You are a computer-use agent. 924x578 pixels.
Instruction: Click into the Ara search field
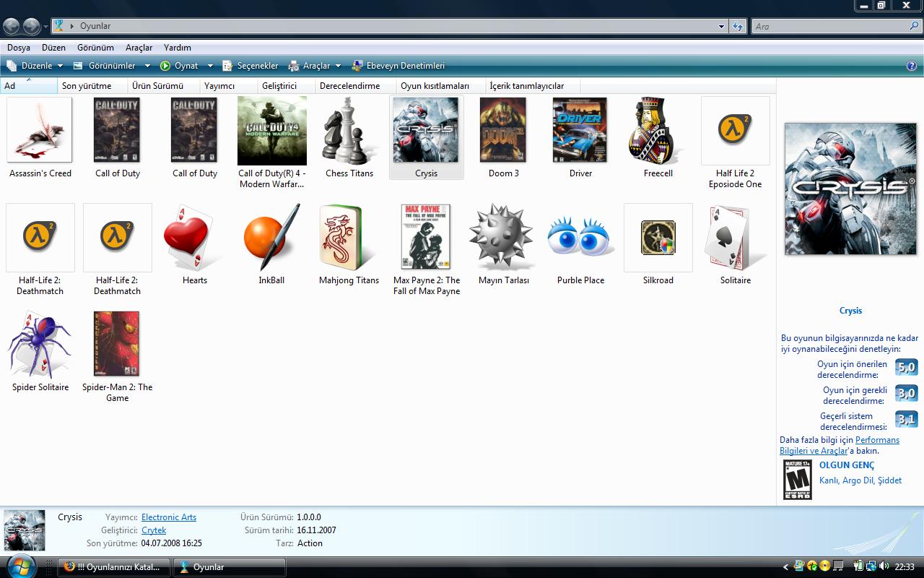(830, 27)
